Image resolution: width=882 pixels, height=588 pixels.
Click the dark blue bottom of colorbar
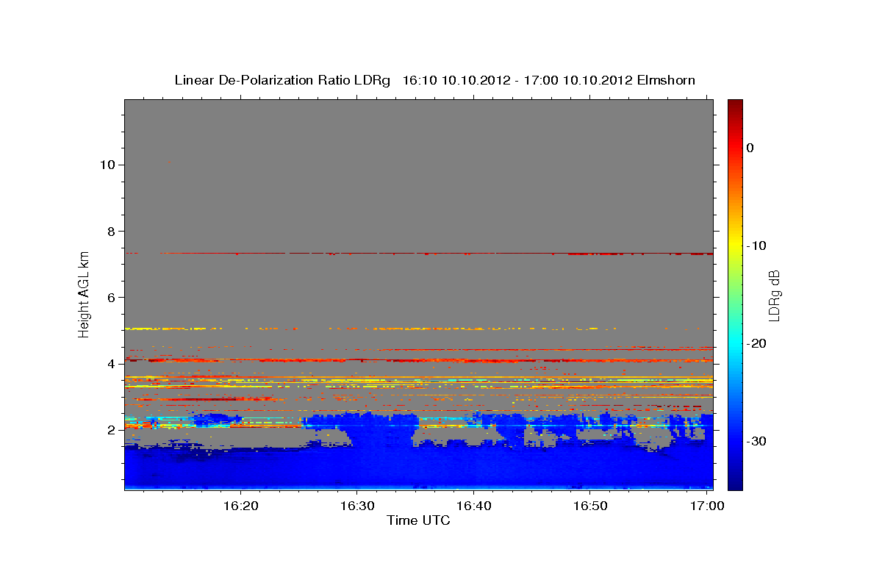[735, 484]
